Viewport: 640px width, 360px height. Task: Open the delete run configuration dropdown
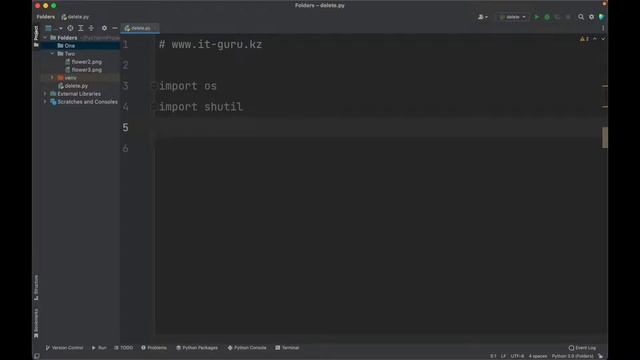pos(513,17)
